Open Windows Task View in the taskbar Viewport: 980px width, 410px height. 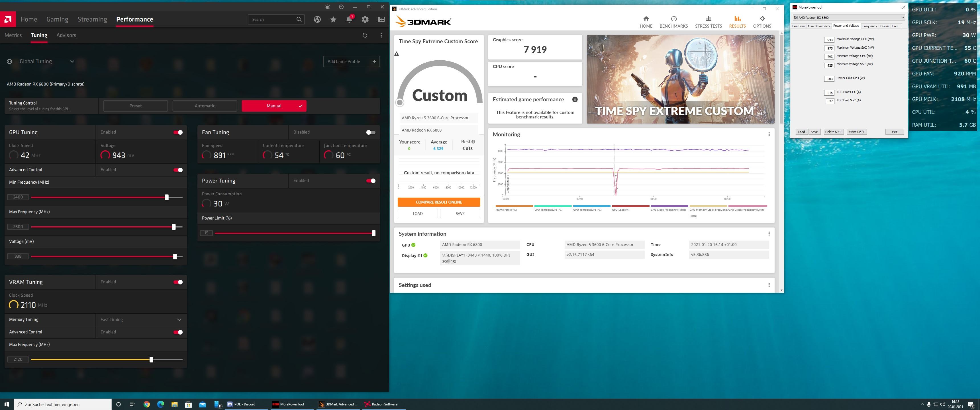point(132,404)
